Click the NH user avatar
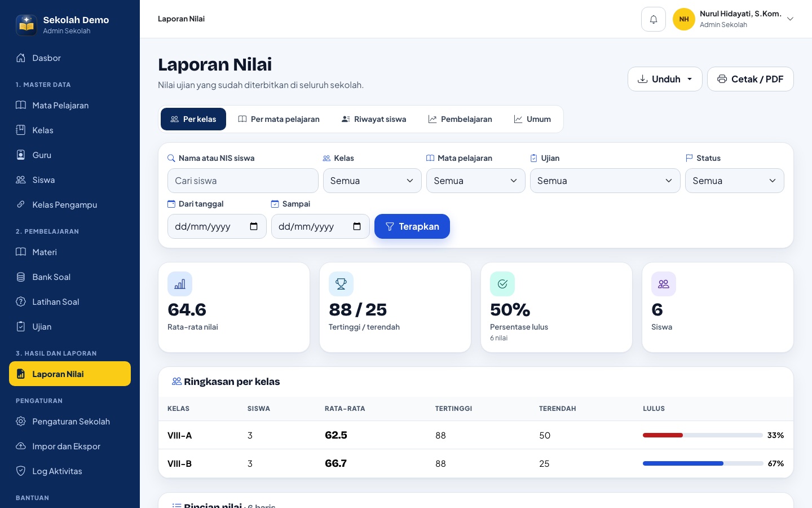Viewport: 812px width, 508px height. [684, 19]
